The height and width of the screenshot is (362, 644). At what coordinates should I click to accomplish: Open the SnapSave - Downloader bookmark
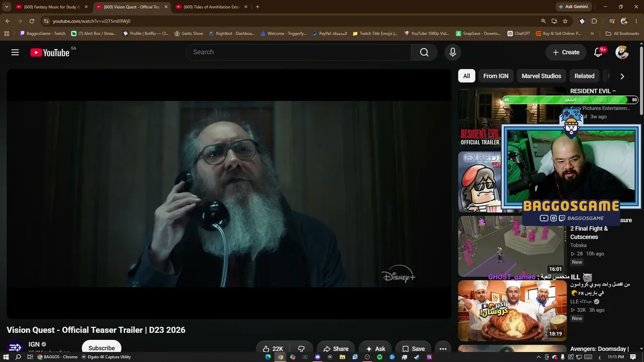click(x=478, y=34)
